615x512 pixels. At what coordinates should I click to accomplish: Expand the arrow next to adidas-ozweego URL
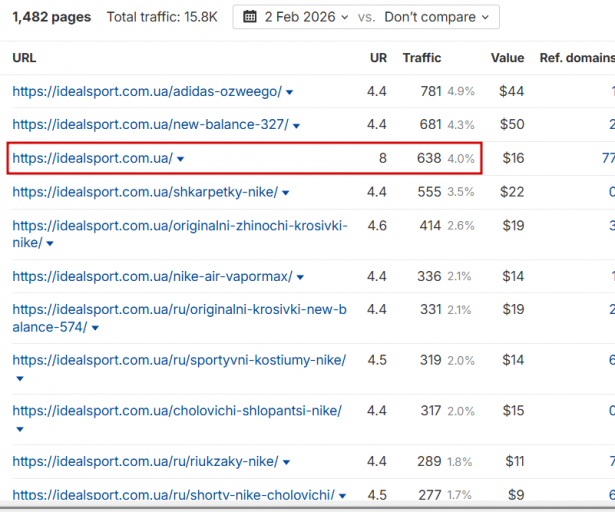[x=289, y=93]
